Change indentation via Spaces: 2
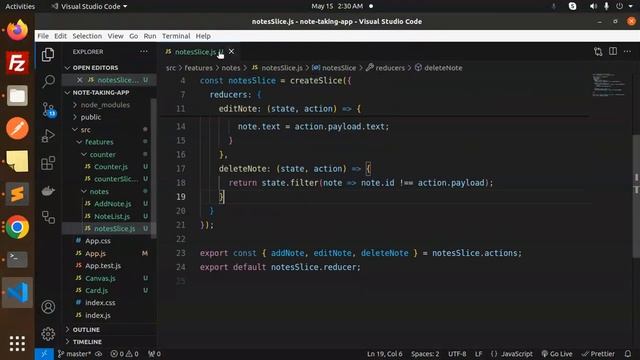 coord(425,354)
